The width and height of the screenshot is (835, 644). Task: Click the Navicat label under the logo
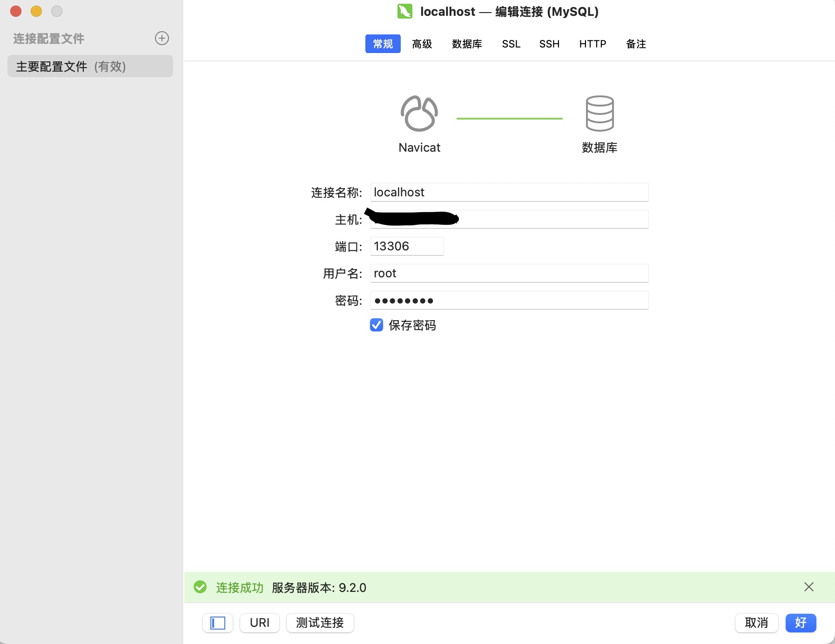(x=419, y=148)
